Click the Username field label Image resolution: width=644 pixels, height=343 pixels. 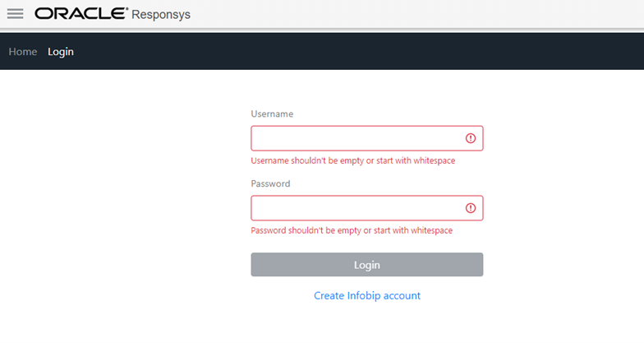[x=272, y=114]
